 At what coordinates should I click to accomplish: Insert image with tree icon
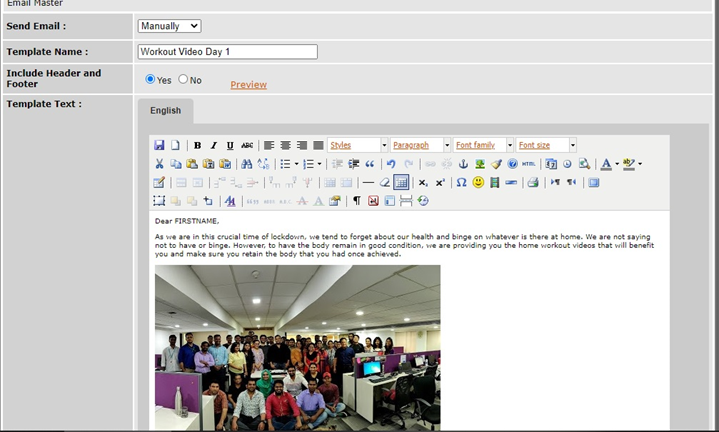[480, 164]
